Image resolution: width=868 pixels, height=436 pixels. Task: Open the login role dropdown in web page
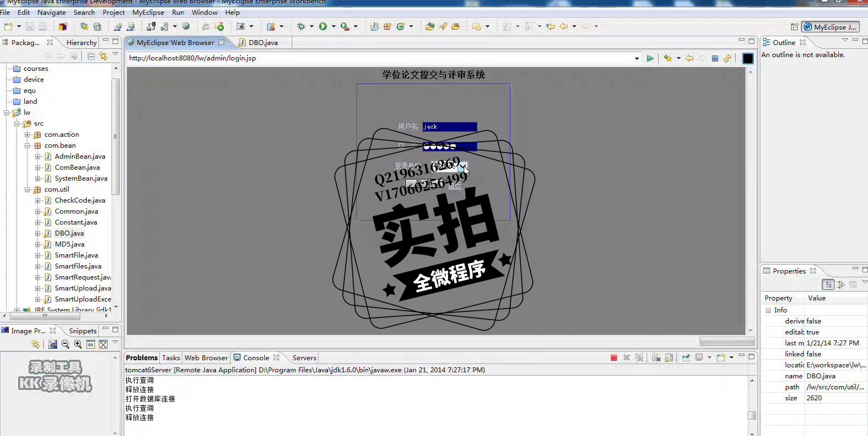pos(463,165)
